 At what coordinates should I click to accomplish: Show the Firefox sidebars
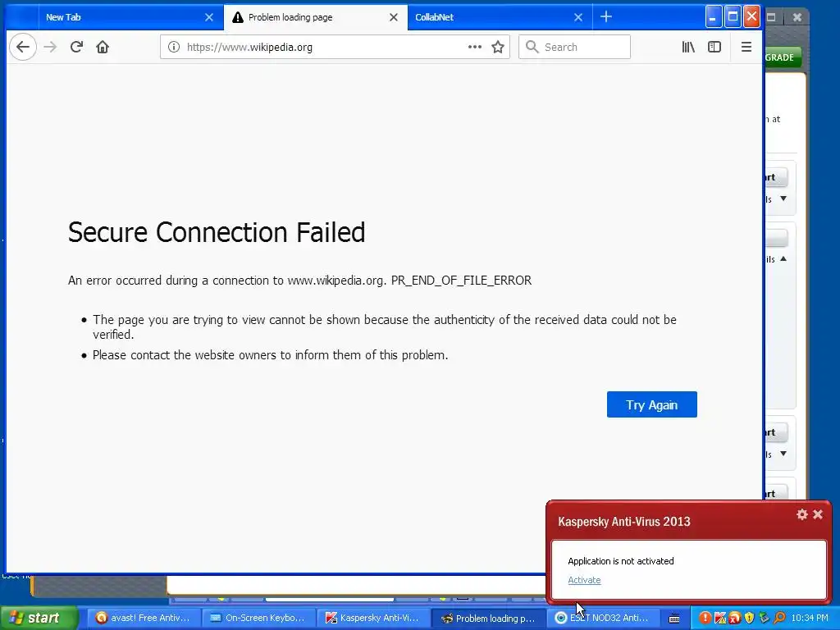(x=714, y=47)
